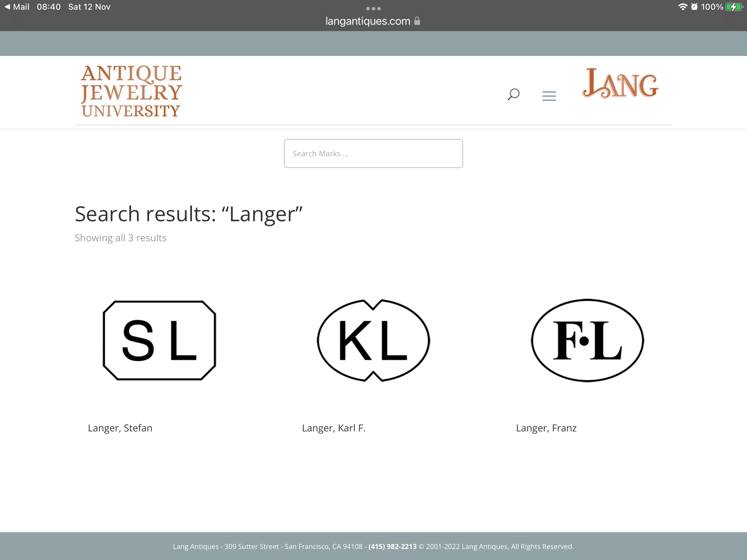Open the Langer, Stefan result link
This screenshot has height=560, width=747.
(120, 428)
